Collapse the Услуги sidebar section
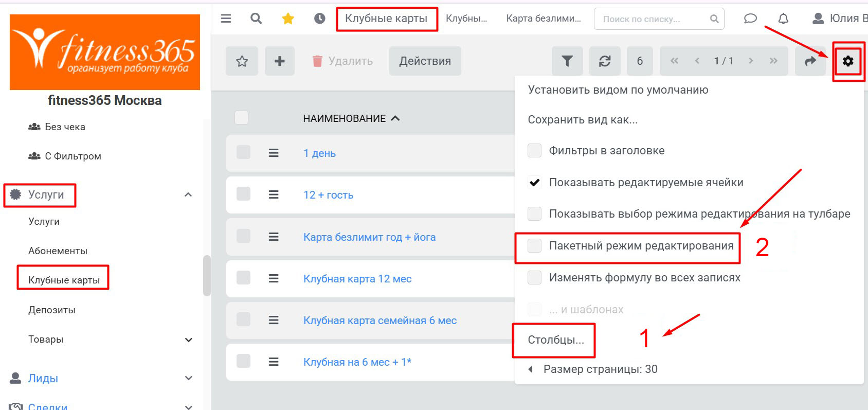This screenshot has width=868, height=410. tap(188, 194)
